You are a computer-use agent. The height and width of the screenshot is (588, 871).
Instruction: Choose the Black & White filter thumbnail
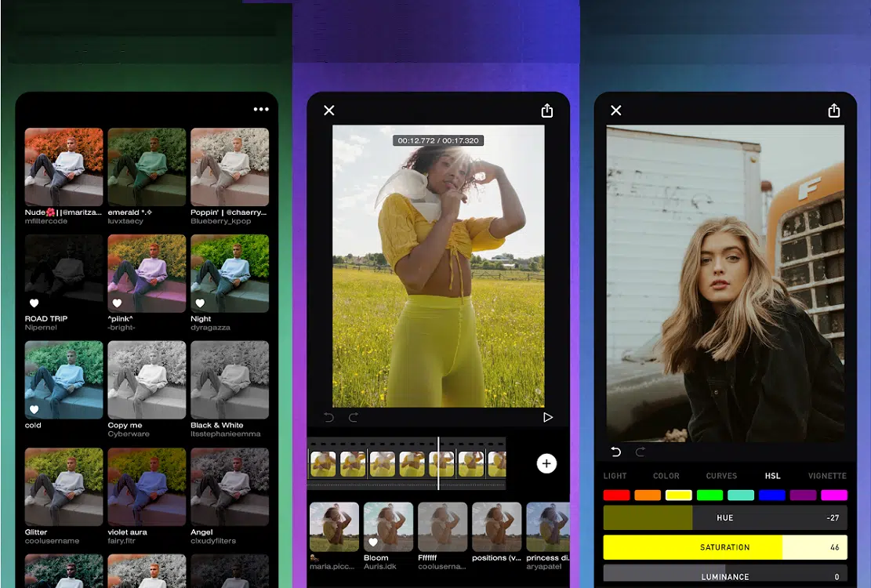(230, 380)
